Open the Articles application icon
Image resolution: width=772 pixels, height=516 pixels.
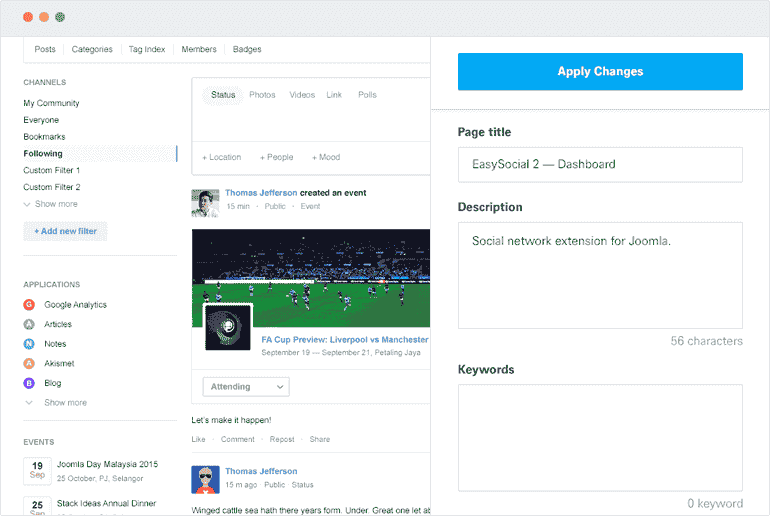coord(30,325)
